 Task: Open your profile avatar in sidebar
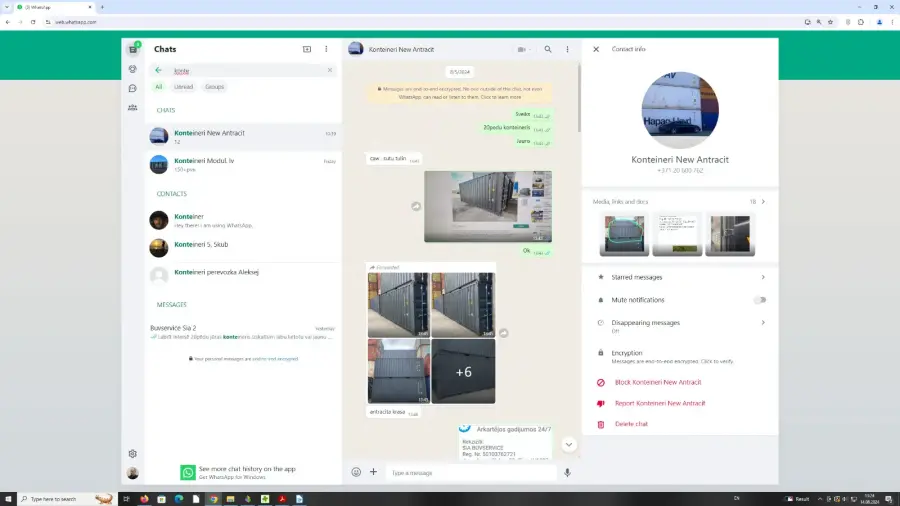click(133, 473)
